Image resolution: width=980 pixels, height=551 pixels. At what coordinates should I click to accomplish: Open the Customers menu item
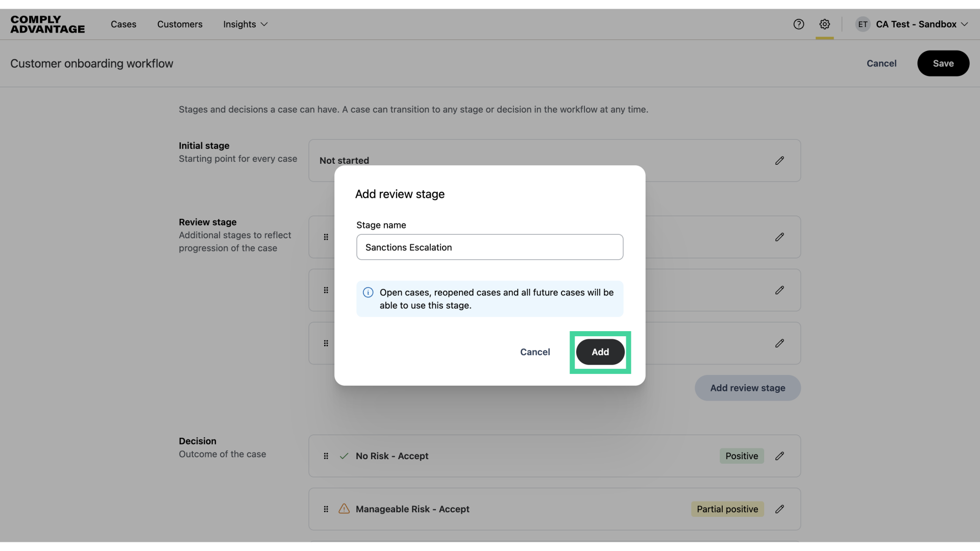click(x=180, y=24)
